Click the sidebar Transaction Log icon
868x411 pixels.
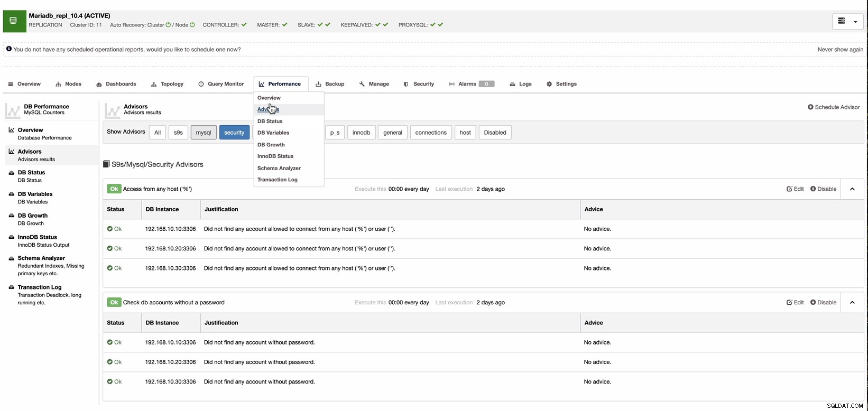(x=12, y=287)
